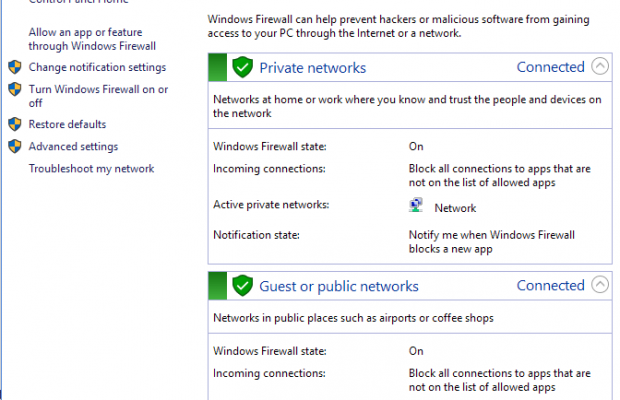The height and width of the screenshot is (400, 620).
Task: Select the Restore defaults link
Action: 67,125
